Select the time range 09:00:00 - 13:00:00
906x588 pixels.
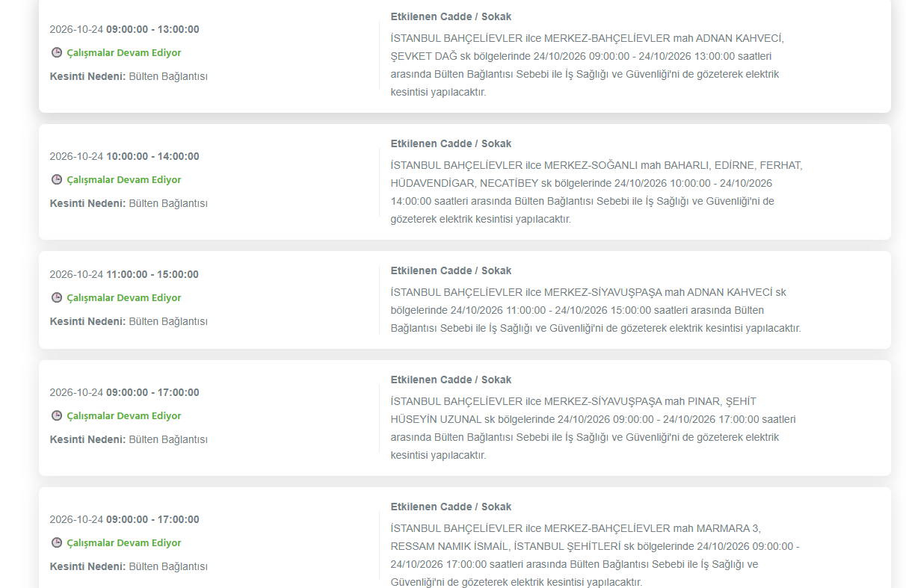(152, 29)
